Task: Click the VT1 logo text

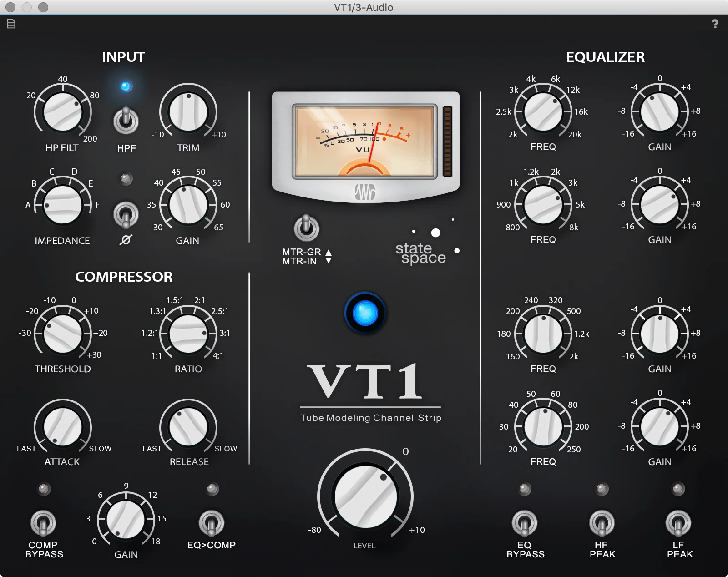Action: (x=365, y=381)
